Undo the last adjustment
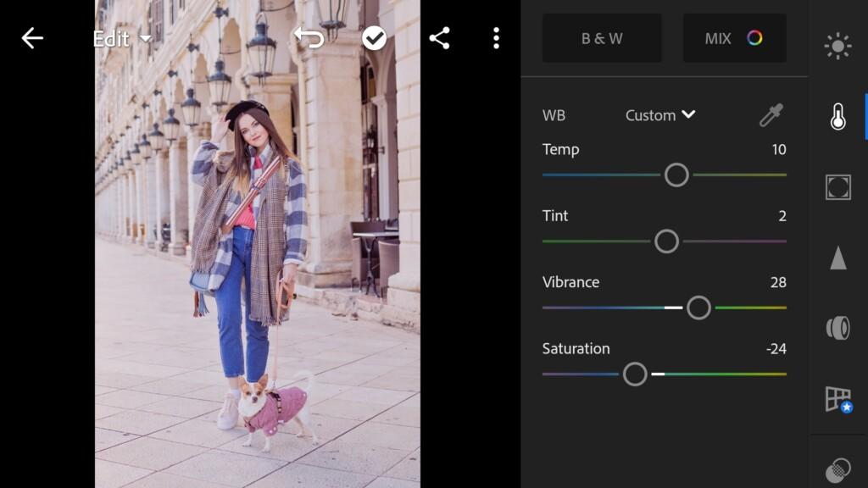This screenshot has height=488, width=868. click(x=309, y=37)
